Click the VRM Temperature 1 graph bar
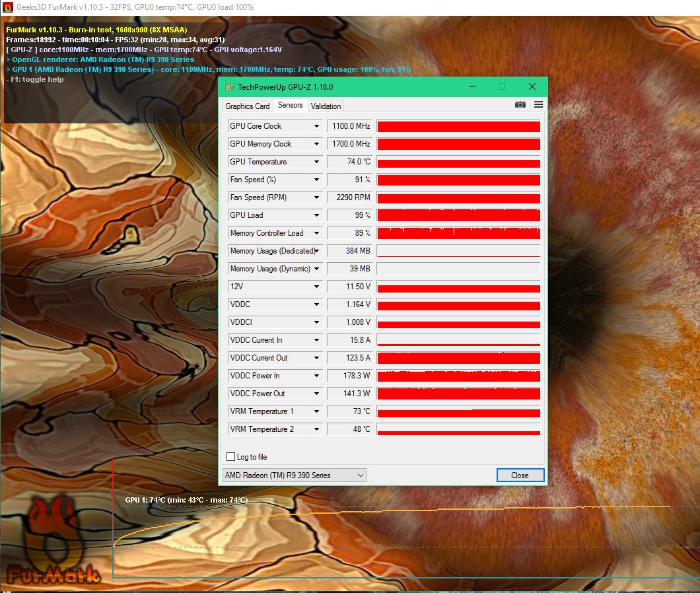The height and width of the screenshot is (593, 700). (458, 411)
